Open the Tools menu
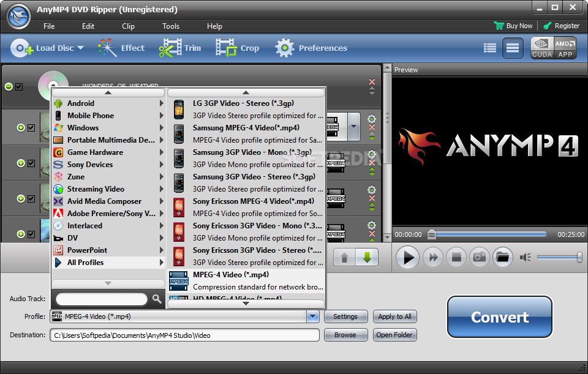The image size is (588, 374). coord(171,26)
